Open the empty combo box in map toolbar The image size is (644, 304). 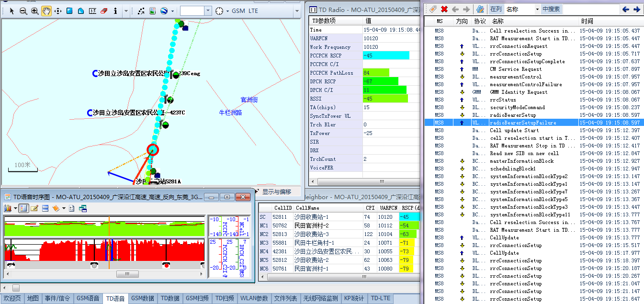(195, 11)
